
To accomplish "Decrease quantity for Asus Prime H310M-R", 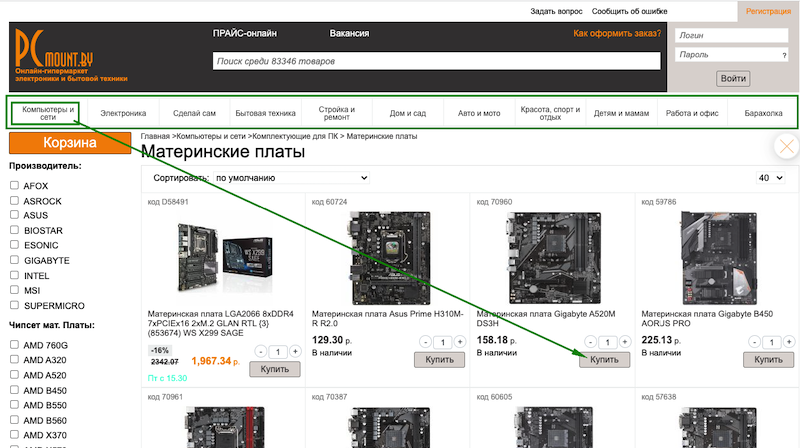I will 425,342.
